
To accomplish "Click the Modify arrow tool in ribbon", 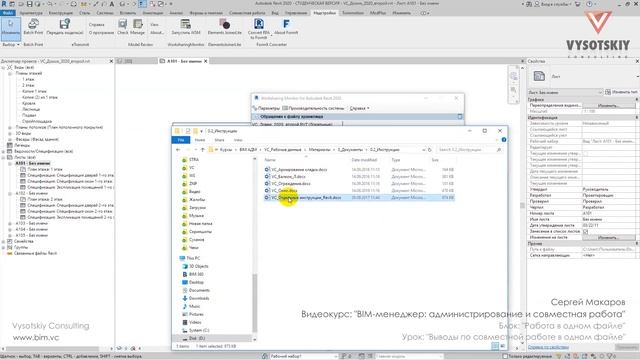I will click(x=11, y=28).
